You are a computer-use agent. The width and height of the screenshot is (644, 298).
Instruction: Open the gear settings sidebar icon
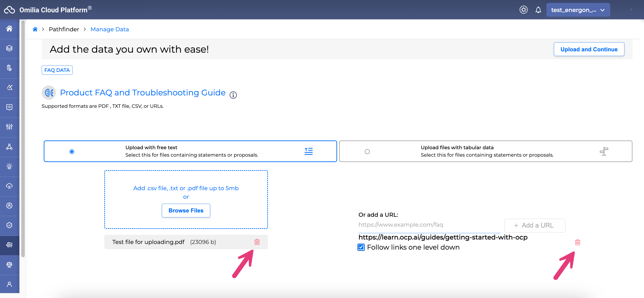[9, 205]
